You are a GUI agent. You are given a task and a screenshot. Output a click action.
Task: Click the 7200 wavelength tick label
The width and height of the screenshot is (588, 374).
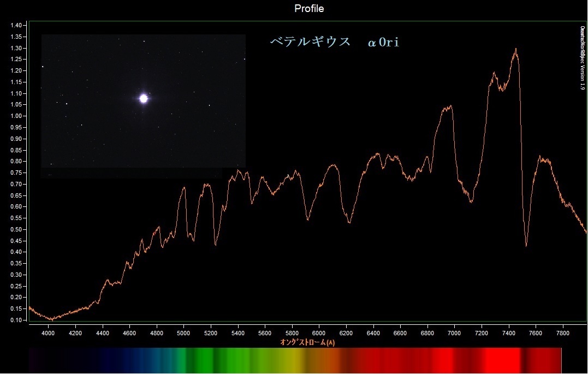(x=482, y=333)
